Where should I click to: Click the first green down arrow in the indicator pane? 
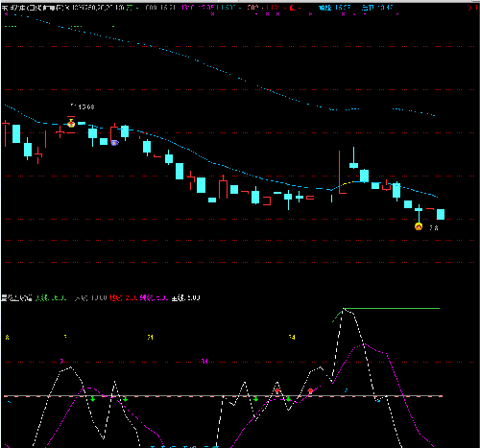(x=93, y=399)
